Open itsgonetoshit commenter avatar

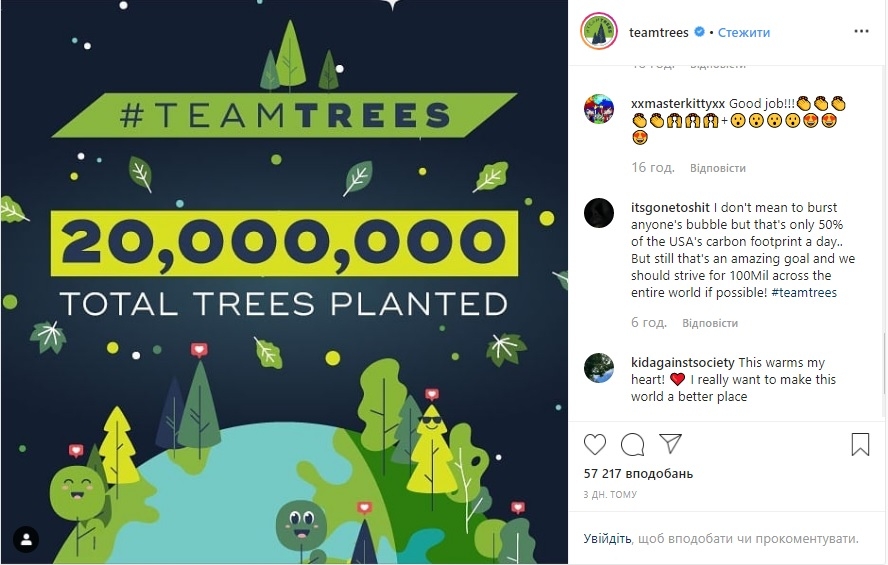click(599, 213)
